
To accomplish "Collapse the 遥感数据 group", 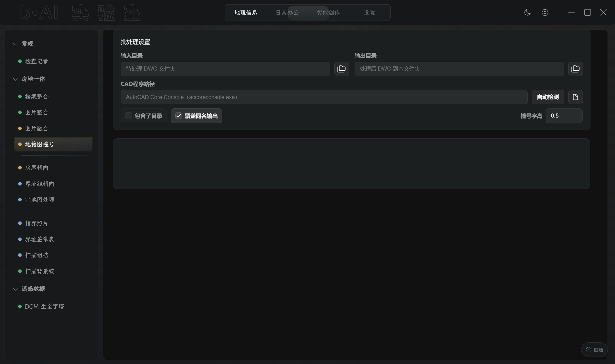I will 15,289.
